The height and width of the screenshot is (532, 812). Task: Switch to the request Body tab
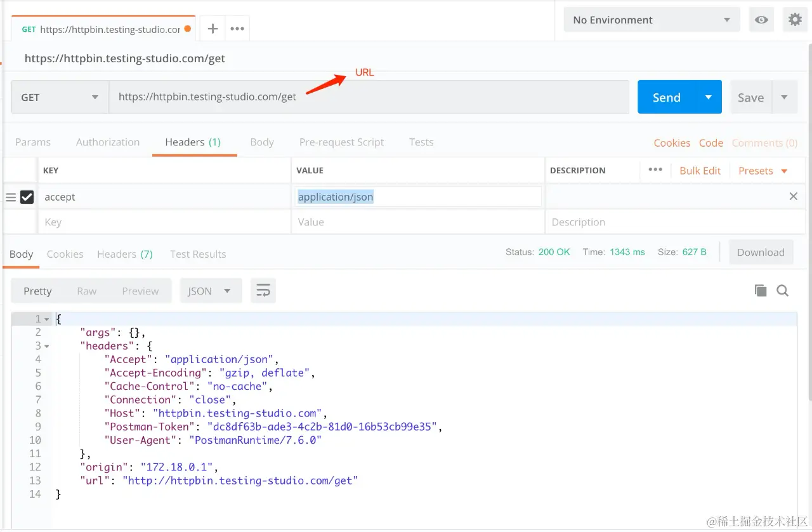[x=262, y=142]
